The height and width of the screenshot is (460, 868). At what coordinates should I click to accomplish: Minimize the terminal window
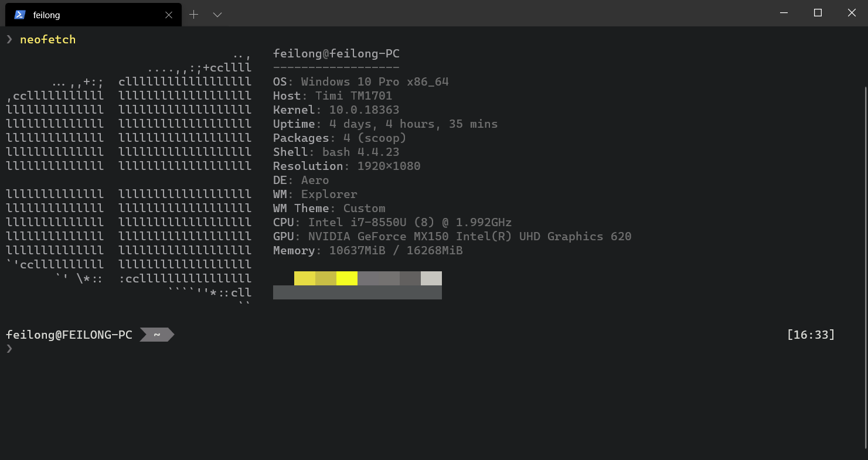click(784, 13)
